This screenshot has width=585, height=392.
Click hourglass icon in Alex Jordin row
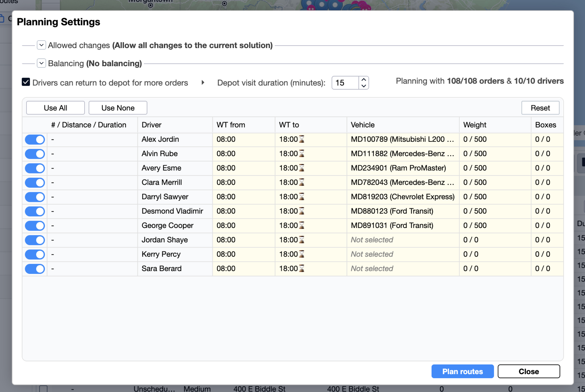(302, 139)
